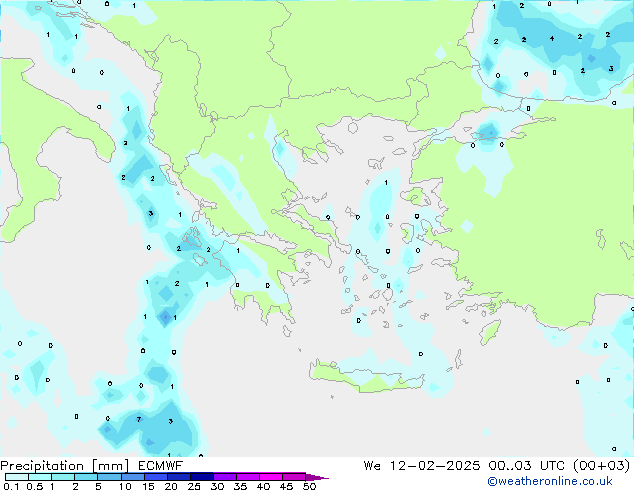634x490 pixels.
Task: Click the '(00+03)' forecast offset text
Action: pos(601,466)
